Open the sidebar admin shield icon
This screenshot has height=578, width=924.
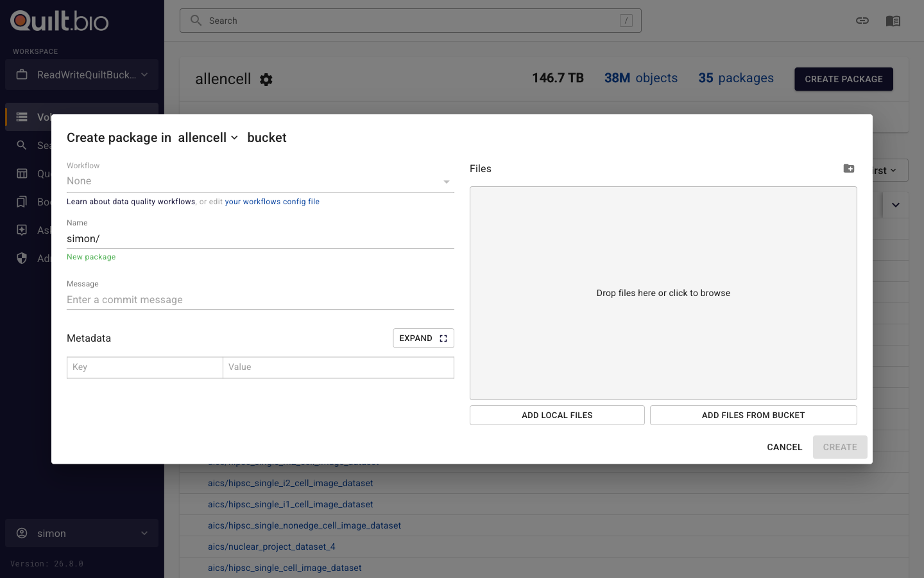pyautogui.click(x=22, y=258)
